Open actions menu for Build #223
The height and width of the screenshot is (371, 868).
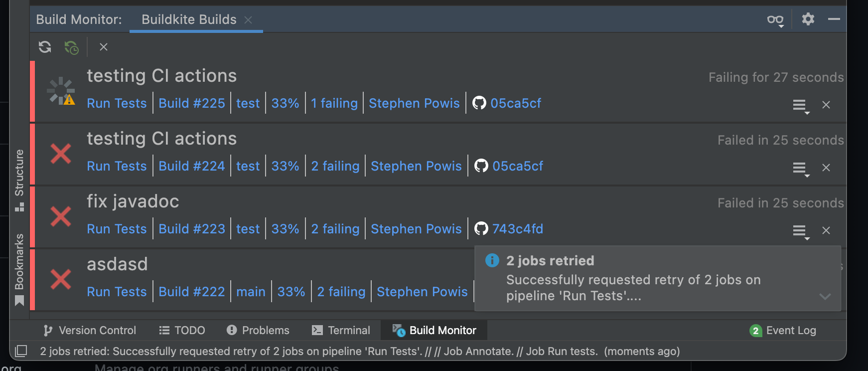800,231
